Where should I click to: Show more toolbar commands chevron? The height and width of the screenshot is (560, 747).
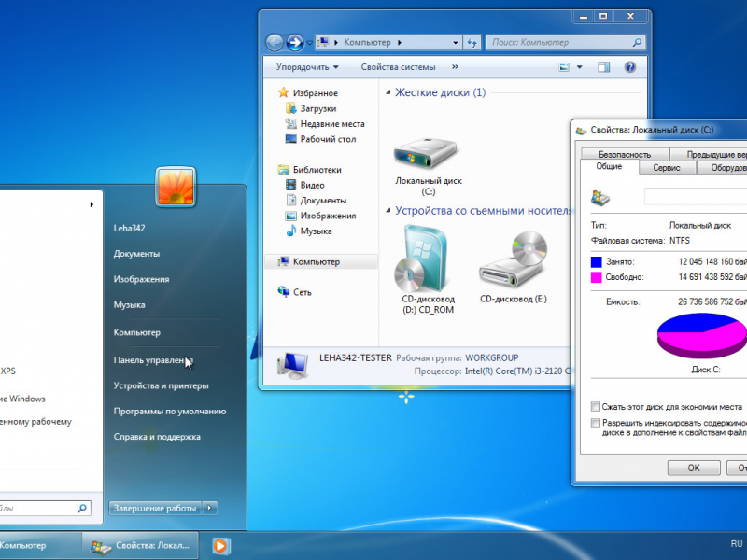tap(455, 67)
